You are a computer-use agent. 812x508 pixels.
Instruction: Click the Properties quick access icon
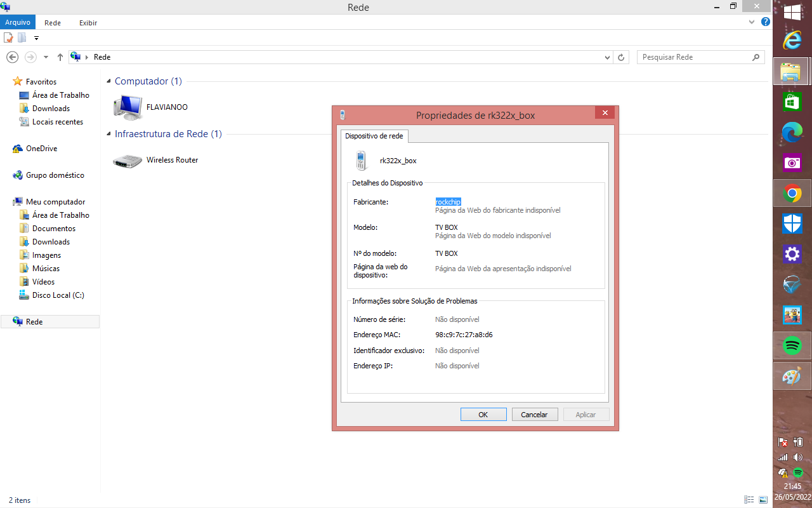9,37
